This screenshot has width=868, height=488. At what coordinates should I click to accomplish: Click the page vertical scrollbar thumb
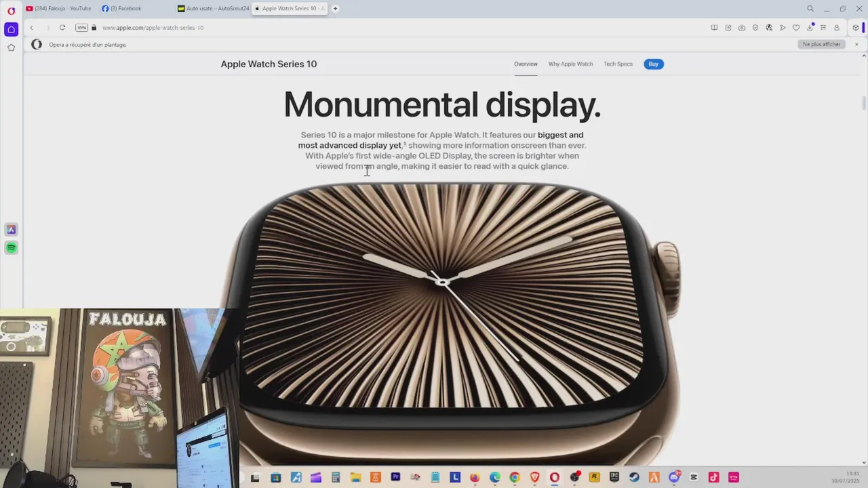pyautogui.click(x=864, y=102)
